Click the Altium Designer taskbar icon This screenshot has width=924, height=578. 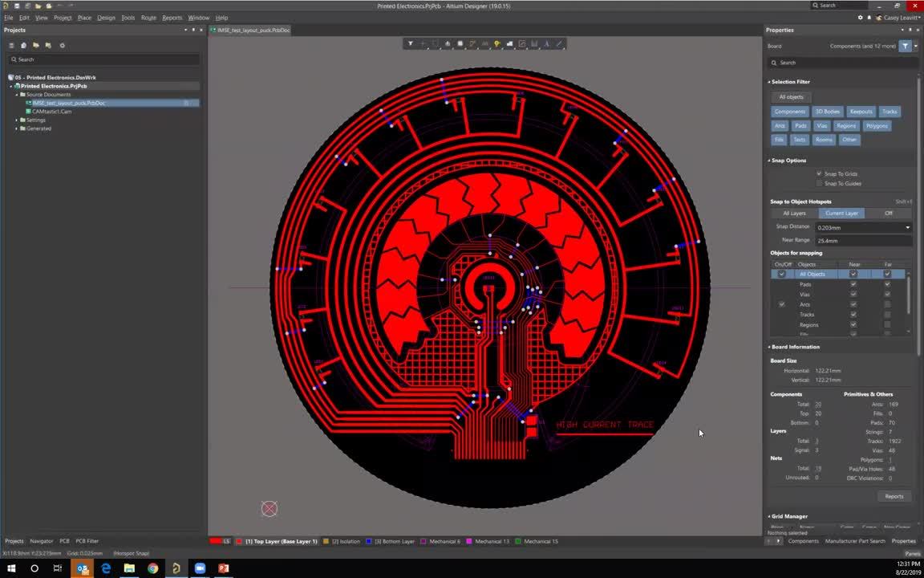point(176,568)
